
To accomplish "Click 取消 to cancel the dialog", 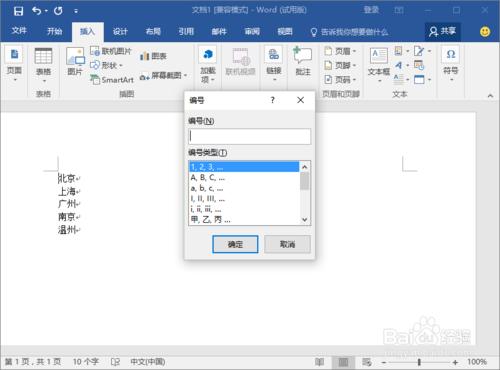I will 287,244.
